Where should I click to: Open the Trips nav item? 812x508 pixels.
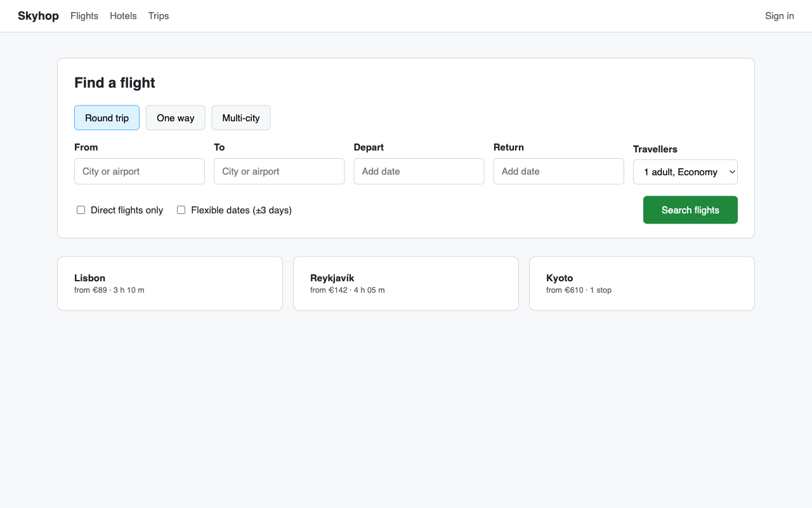(159, 16)
